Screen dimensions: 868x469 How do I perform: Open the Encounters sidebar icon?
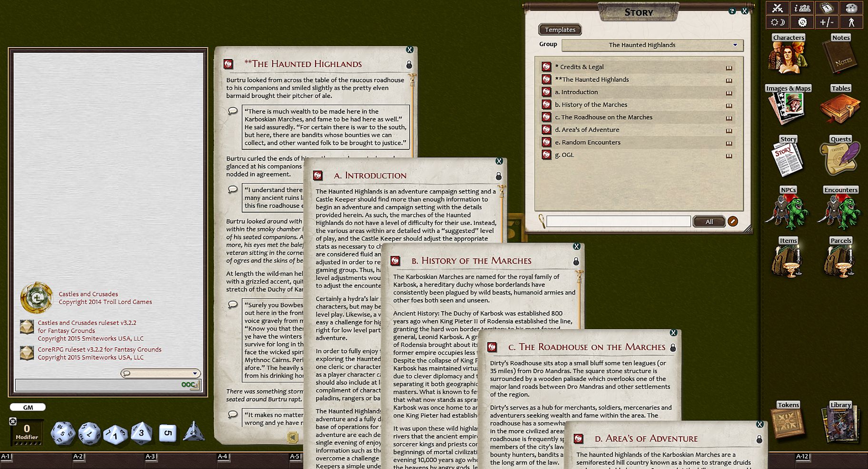point(840,207)
